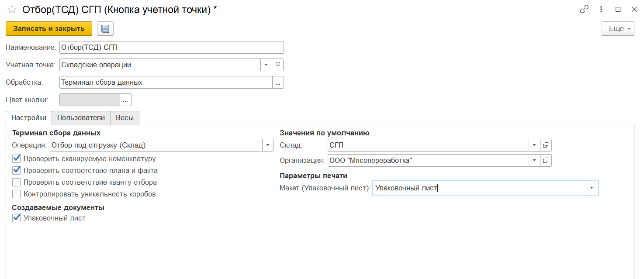This screenshot has height=279, width=644.
Task: Click the save diskette icon
Action: 105,29
